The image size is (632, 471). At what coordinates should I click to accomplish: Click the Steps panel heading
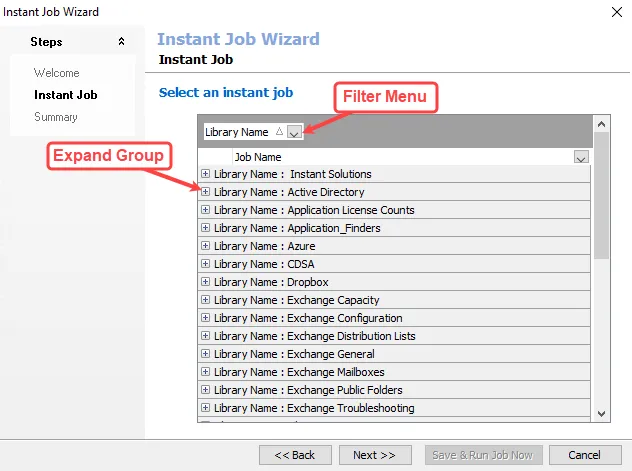(x=46, y=41)
